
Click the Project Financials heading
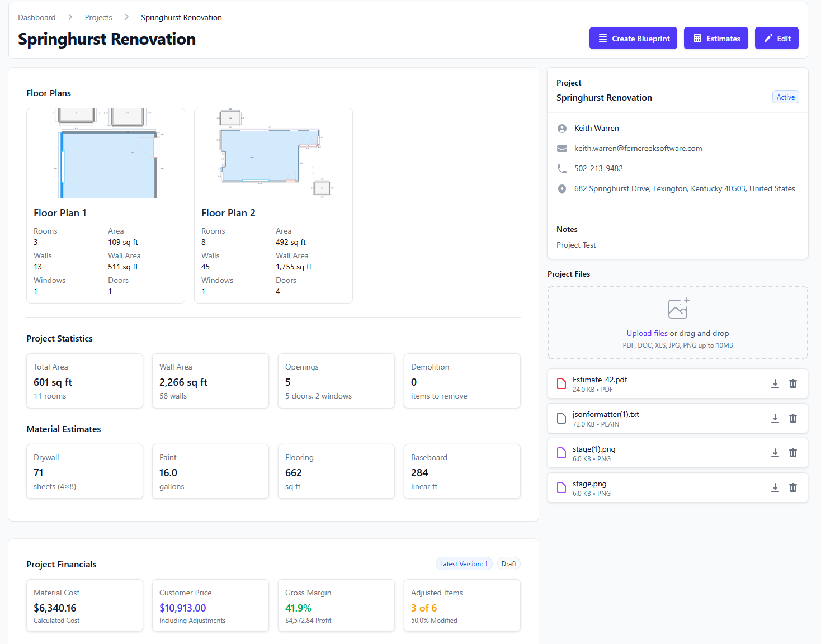(x=62, y=565)
